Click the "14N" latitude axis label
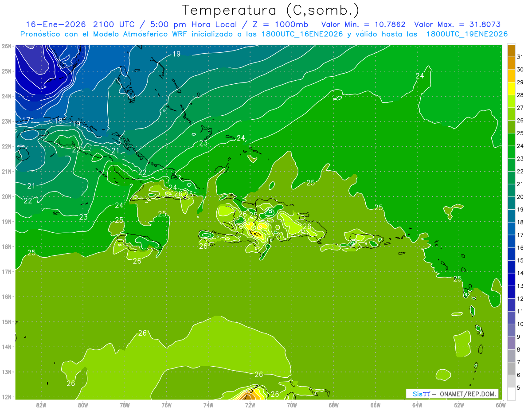Viewport: 532px width, 411px height. click(6, 347)
